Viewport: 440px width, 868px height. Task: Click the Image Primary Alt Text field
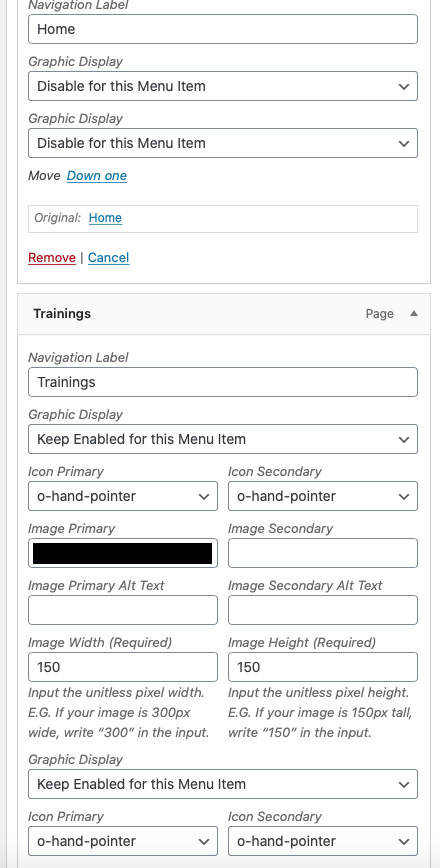[123, 610]
